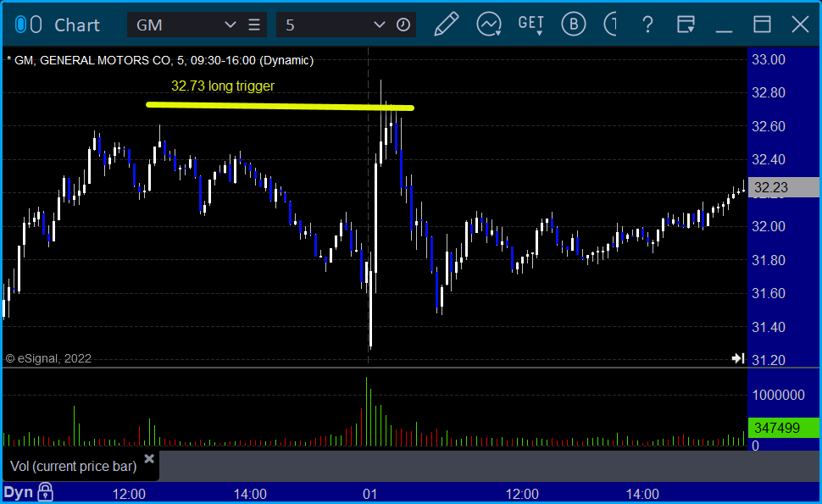Click the '01' date label on time axis
Screen dimensions: 822x504
370,494
